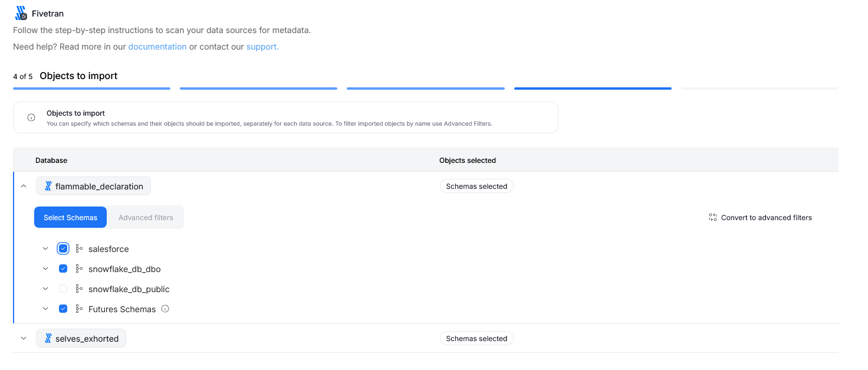Open the support link

click(262, 47)
